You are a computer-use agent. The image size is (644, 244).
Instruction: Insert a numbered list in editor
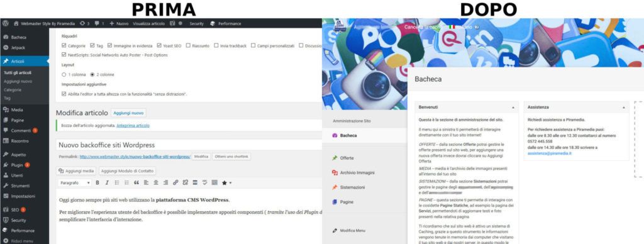(x=126, y=182)
